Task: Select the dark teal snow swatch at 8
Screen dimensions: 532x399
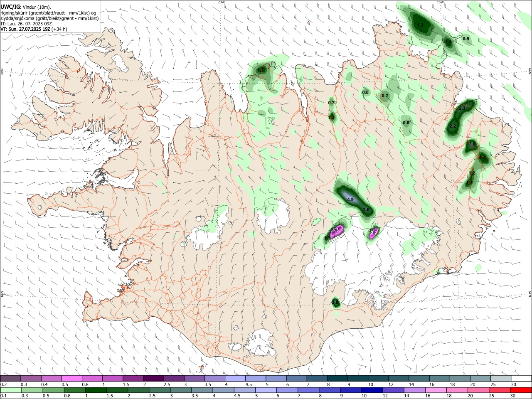Action: [x=337, y=378]
